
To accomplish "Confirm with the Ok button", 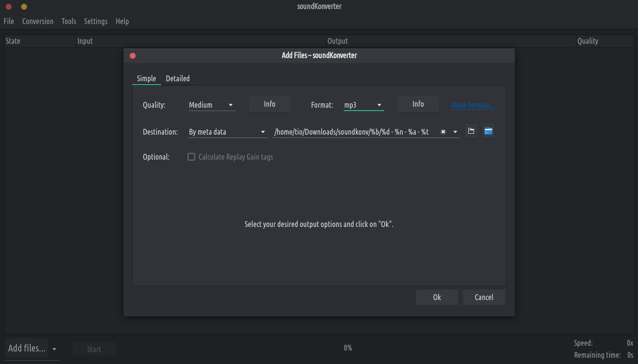I will coord(437,297).
